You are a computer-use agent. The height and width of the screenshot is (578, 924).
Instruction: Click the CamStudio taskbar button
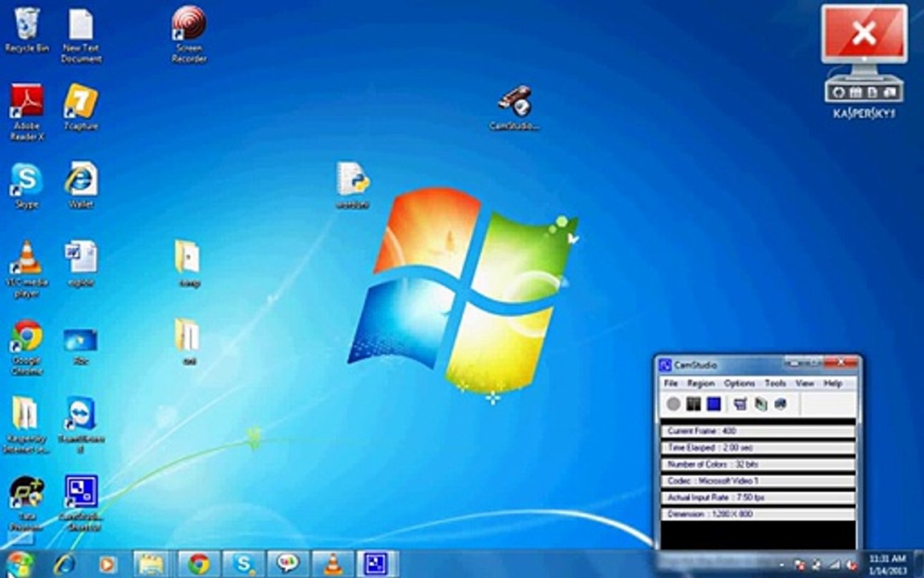[378, 564]
